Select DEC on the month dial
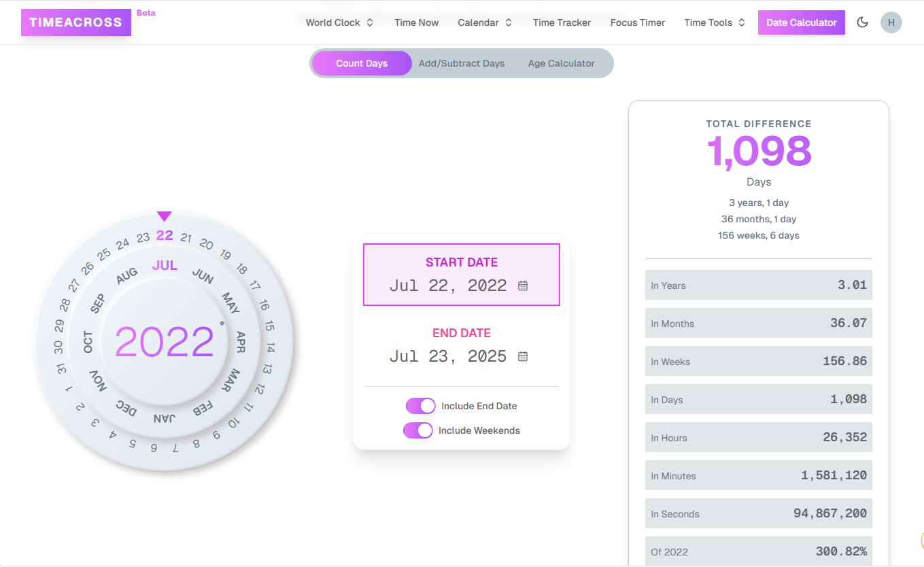Viewport: 924px width, 567px height. [126, 408]
